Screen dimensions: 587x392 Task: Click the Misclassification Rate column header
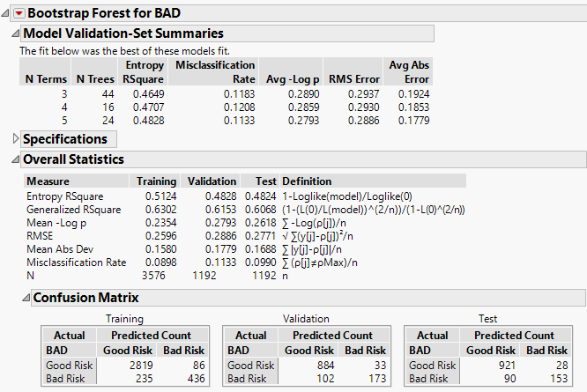[216, 71]
